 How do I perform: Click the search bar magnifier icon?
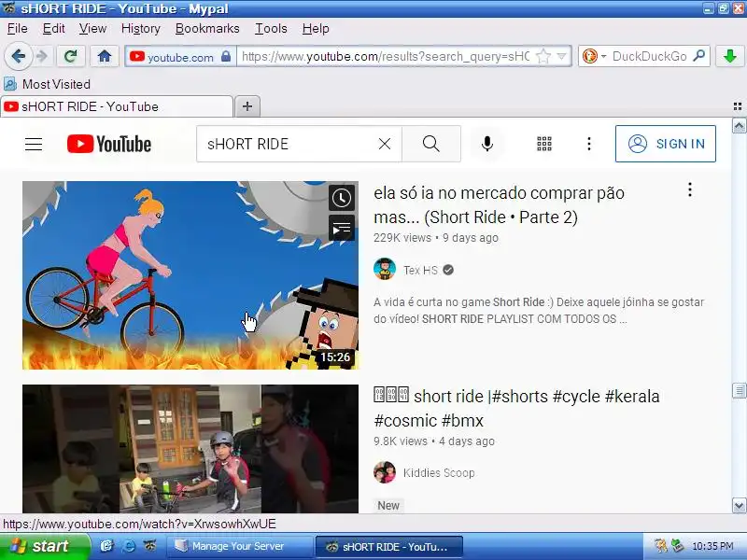click(698, 57)
